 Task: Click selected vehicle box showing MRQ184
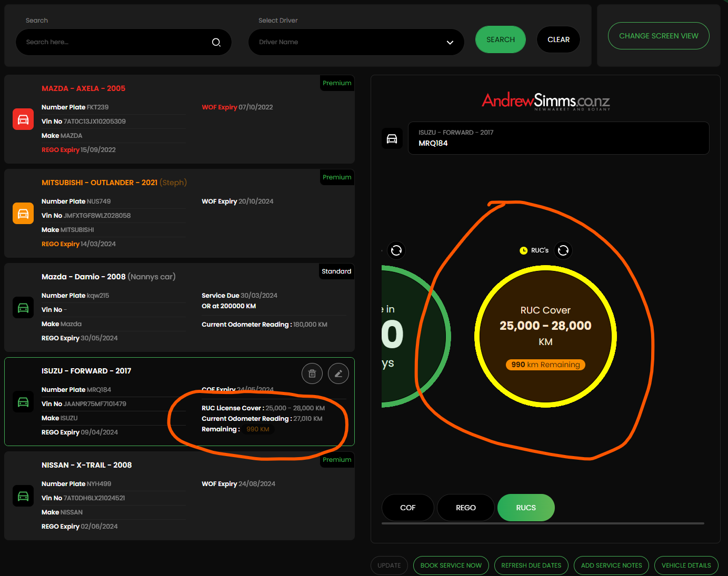[559, 138]
